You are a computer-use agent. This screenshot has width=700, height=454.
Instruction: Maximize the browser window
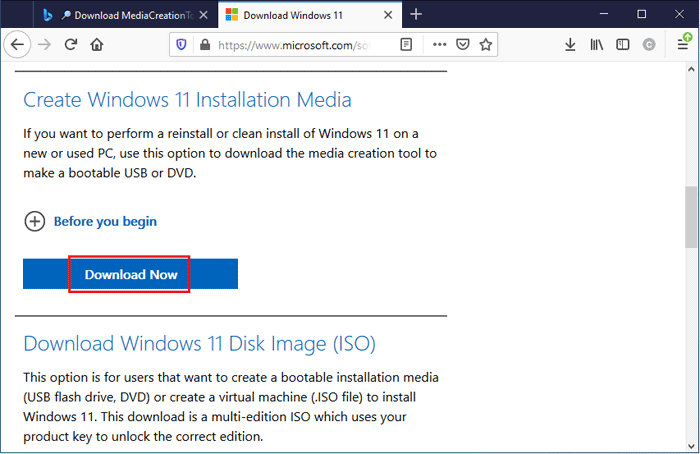coord(642,14)
